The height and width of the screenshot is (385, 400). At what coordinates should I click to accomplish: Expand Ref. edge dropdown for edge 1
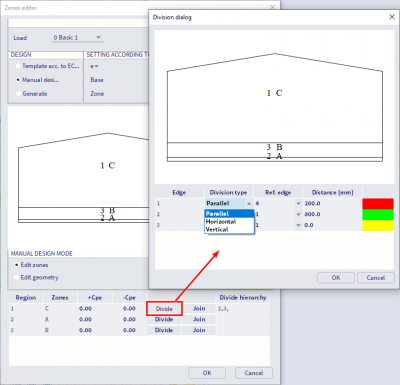pyautogui.click(x=298, y=203)
